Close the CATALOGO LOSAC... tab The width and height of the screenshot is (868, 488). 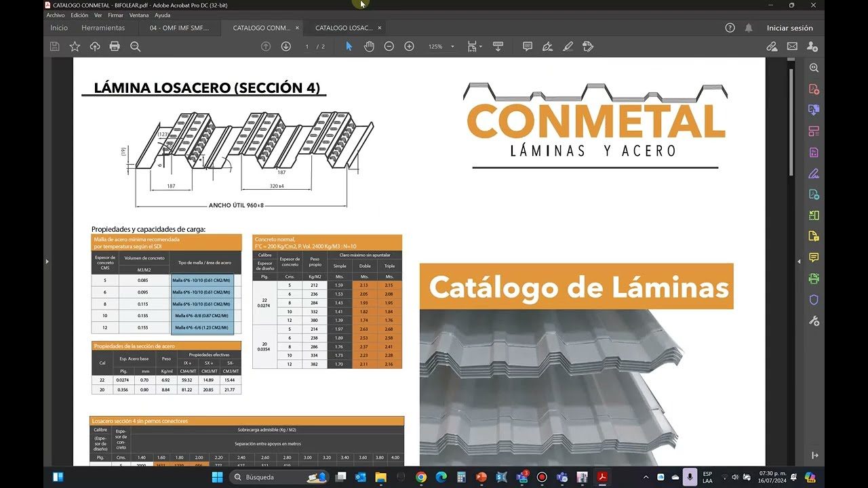tap(380, 28)
